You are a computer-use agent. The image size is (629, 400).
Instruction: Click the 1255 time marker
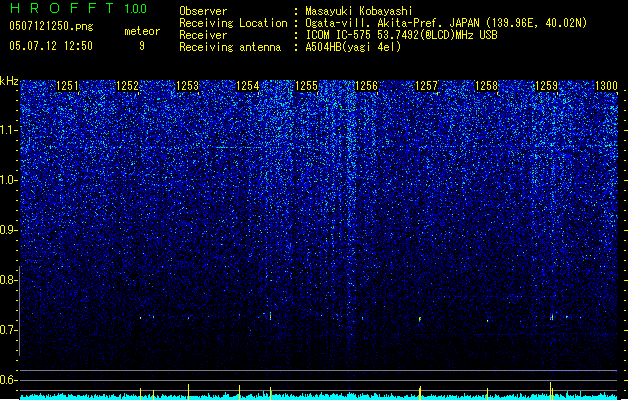coord(306,85)
